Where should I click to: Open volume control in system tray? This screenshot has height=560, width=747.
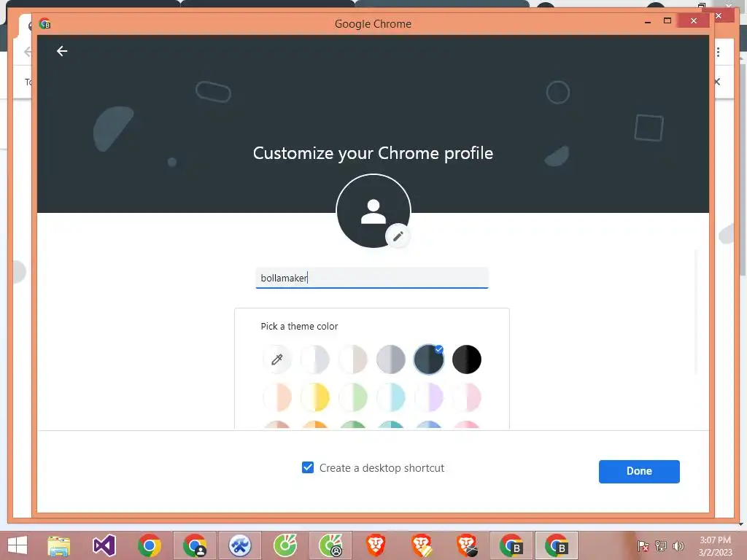click(678, 546)
